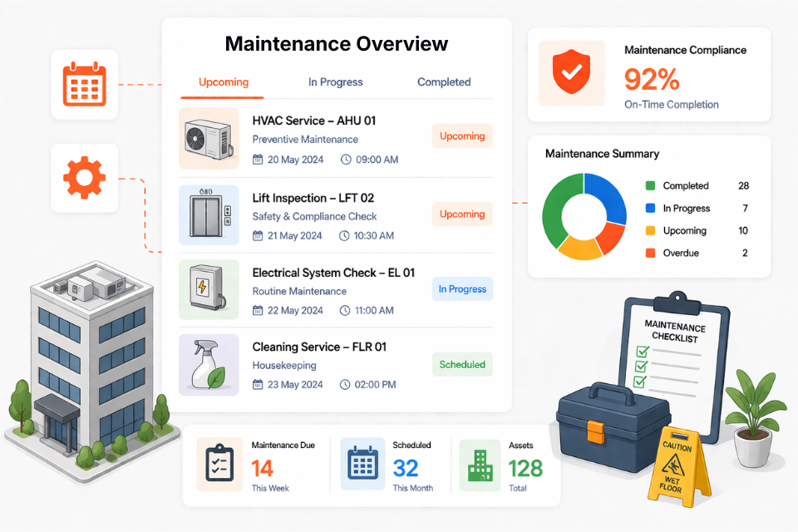Click the Routine Maintenance subtitle
Image resolution: width=798 pixels, height=532 pixels.
[299, 291]
